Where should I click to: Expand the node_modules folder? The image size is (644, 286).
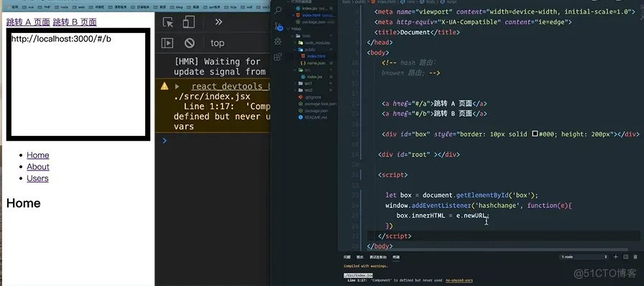pos(295,42)
